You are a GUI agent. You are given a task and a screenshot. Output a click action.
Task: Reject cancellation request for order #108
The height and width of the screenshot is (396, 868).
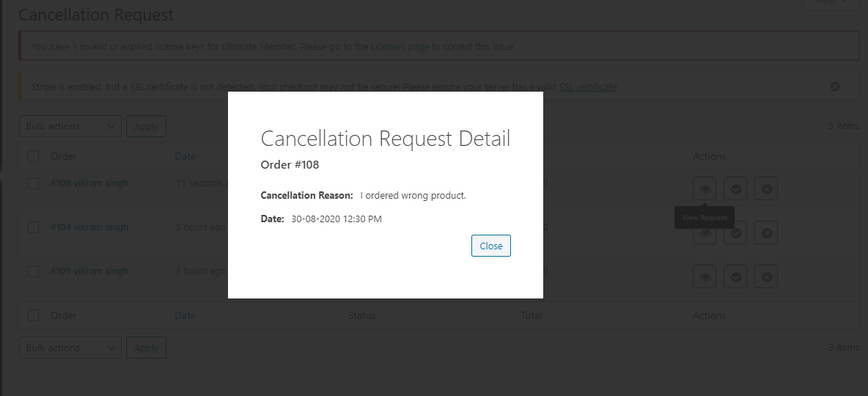click(x=766, y=189)
